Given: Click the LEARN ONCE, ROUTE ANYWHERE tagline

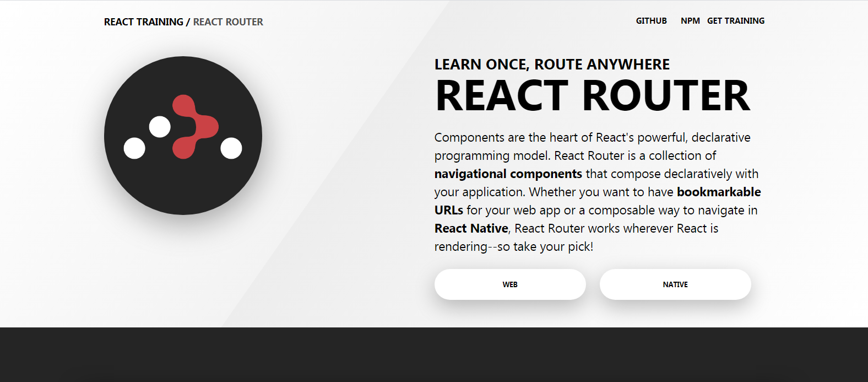Looking at the screenshot, I should click(552, 64).
